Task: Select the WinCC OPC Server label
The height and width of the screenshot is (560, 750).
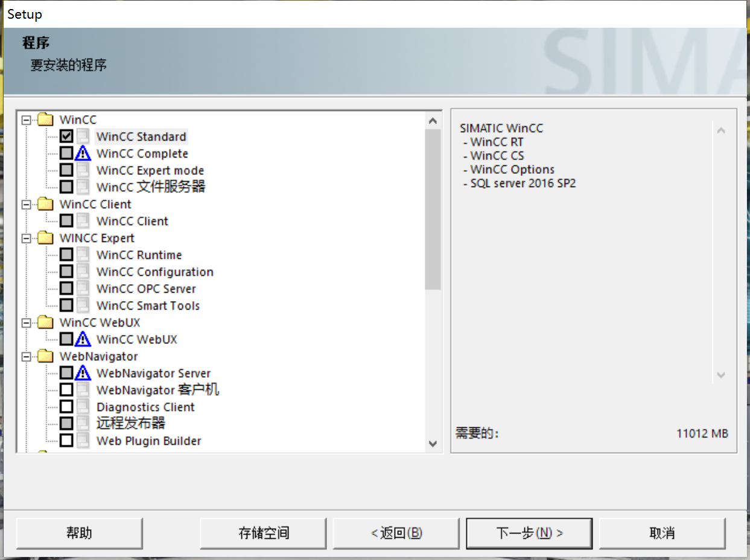Action: tap(146, 288)
